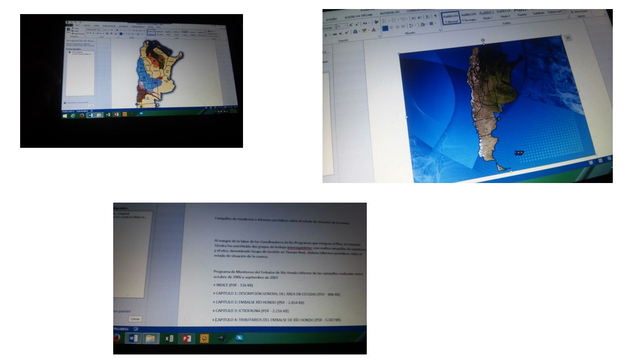Viewport: 644px width, 362px height.
Task: Open Fuente dialog launcher in satellite map photo
Action: (379, 36)
